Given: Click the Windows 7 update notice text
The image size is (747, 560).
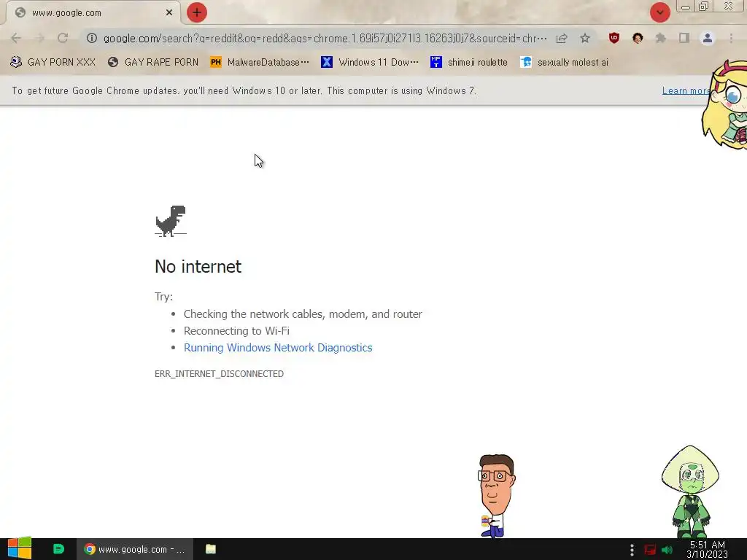Looking at the screenshot, I should coord(244,91).
